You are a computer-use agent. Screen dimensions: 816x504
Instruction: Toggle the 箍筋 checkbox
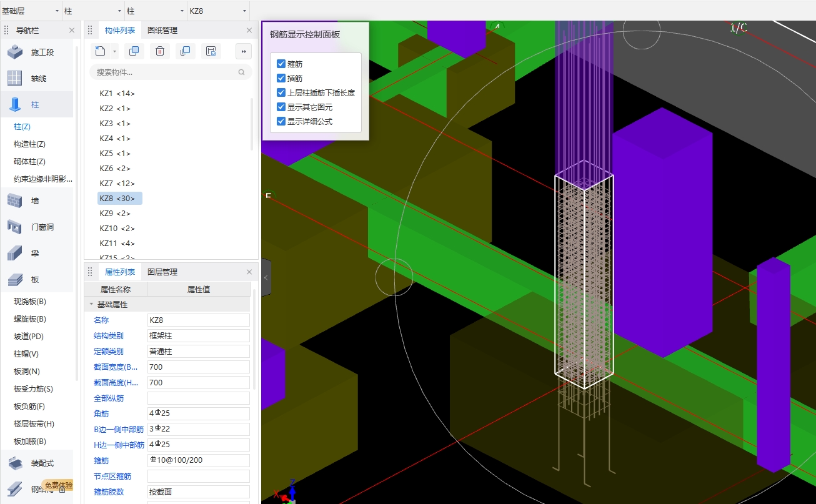pyautogui.click(x=281, y=64)
